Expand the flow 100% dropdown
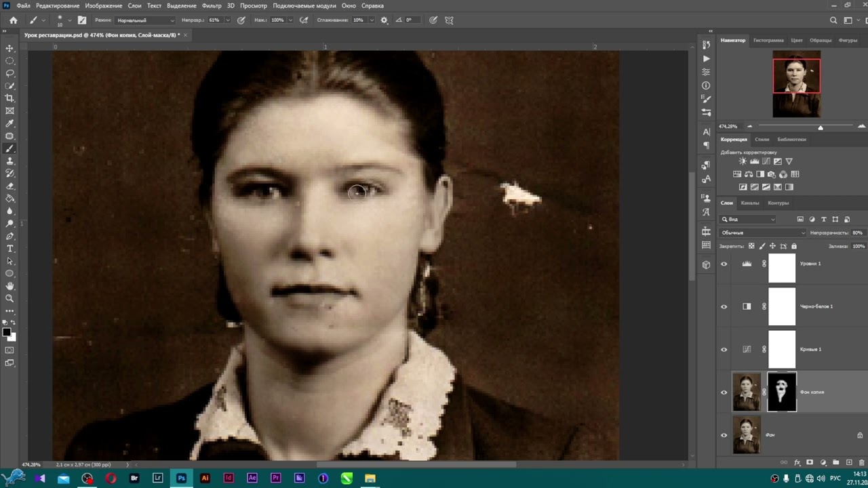868x488 pixels. coord(290,20)
